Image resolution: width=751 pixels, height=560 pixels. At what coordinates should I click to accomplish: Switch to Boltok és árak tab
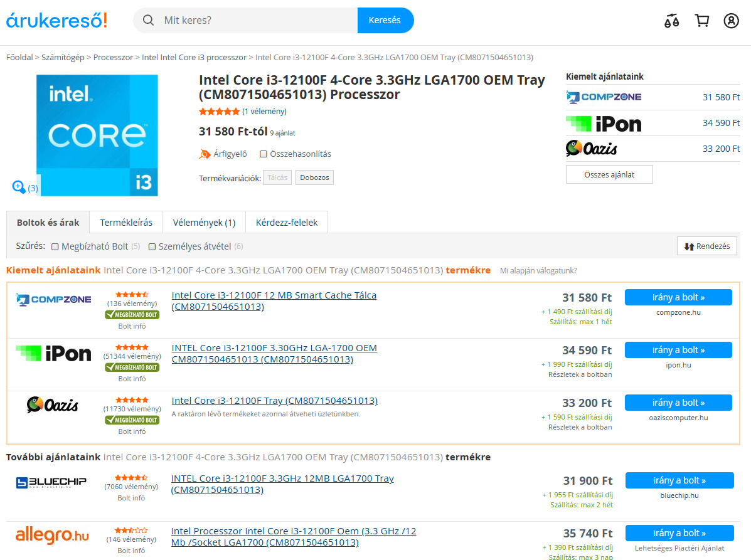(x=48, y=223)
